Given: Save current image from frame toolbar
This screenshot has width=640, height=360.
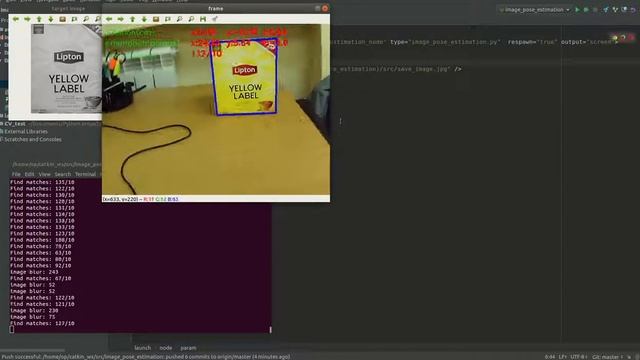Looking at the screenshot, I should (x=203, y=19).
